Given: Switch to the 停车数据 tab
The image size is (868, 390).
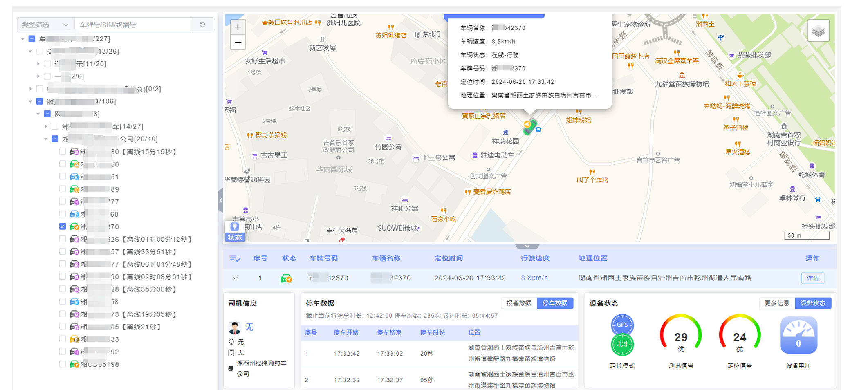Looking at the screenshot, I should click(555, 303).
